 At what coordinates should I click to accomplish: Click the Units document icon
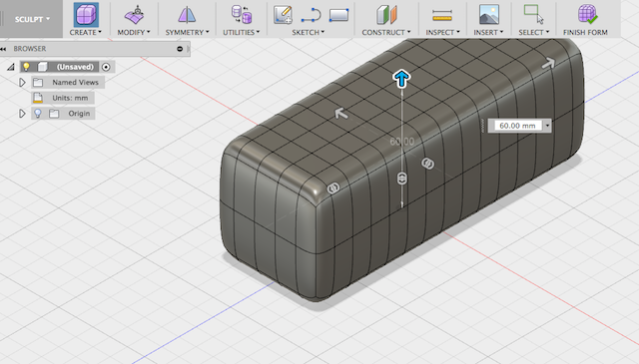point(38,98)
